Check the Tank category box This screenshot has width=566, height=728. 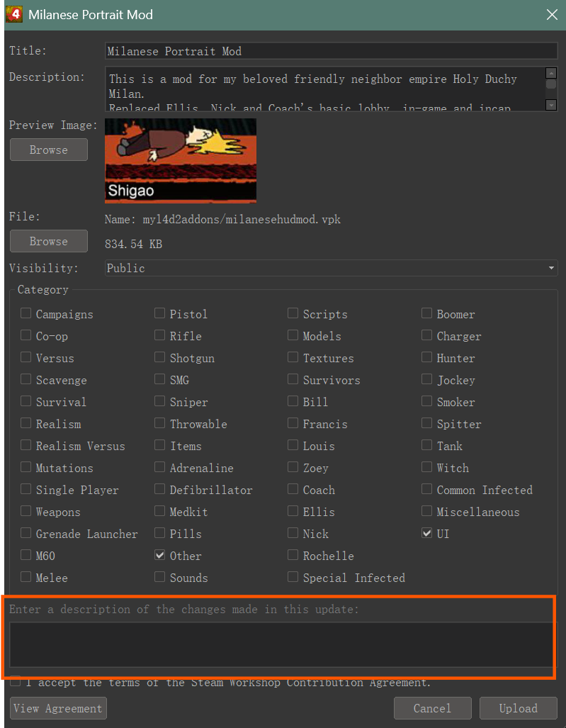pos(427,445)
